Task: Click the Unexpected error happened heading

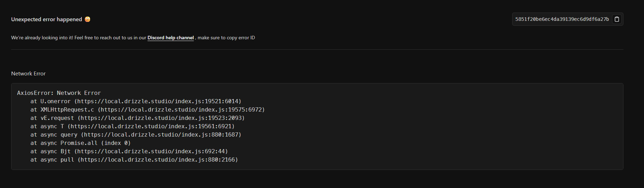Action: 47,19
